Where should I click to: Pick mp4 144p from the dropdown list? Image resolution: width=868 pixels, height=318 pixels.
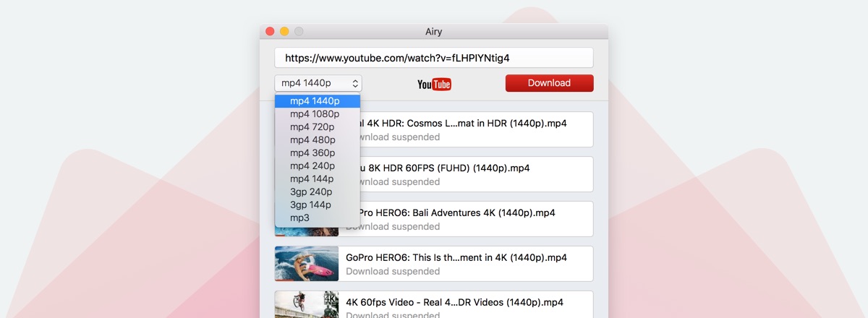click(318, 179)
